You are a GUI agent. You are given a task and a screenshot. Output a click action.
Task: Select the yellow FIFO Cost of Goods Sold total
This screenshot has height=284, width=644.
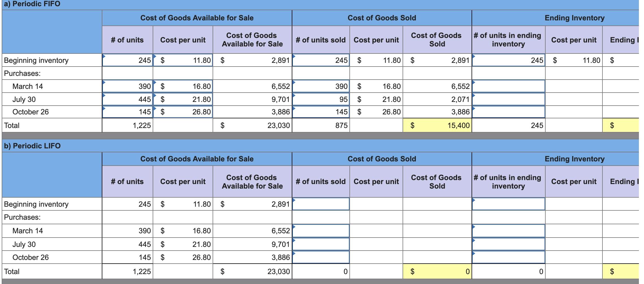(437, 125)
